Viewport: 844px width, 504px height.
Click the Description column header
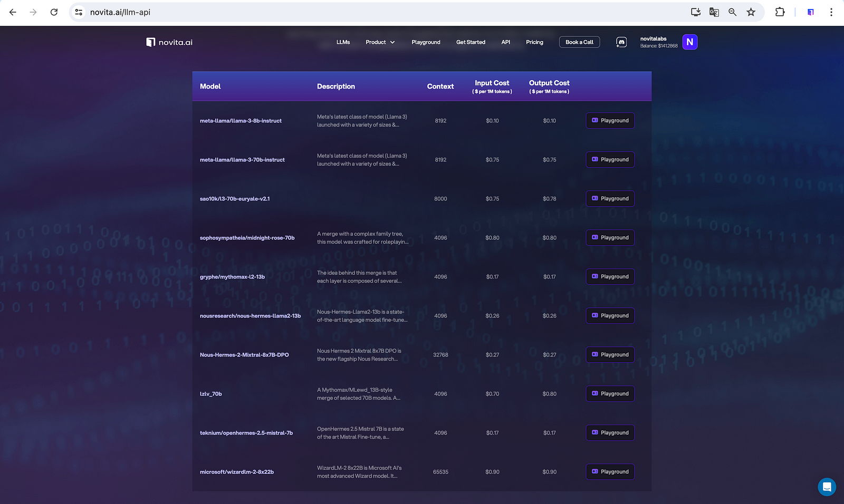(x=336, y=86)
